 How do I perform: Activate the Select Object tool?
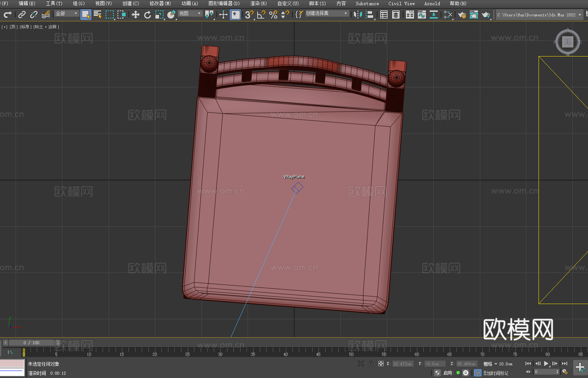click(x=86, y=14)
